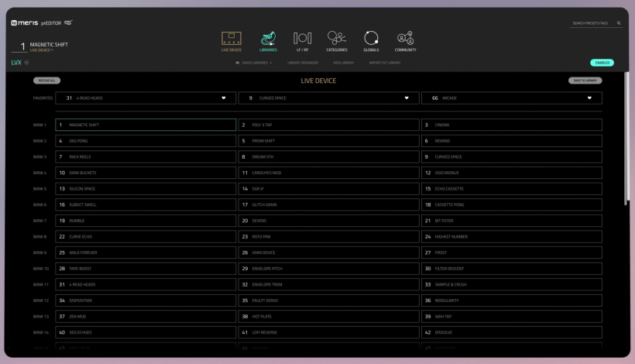The height and width of the screenshot is (364, 635).
Task: Toggle favorite heart on Arcade
Action: [x=589, y=98]
